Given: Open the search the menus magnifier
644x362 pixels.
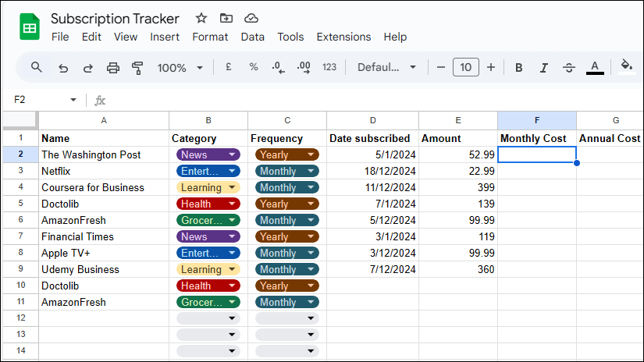Looking at the screenshot, I should coord(37,67).
